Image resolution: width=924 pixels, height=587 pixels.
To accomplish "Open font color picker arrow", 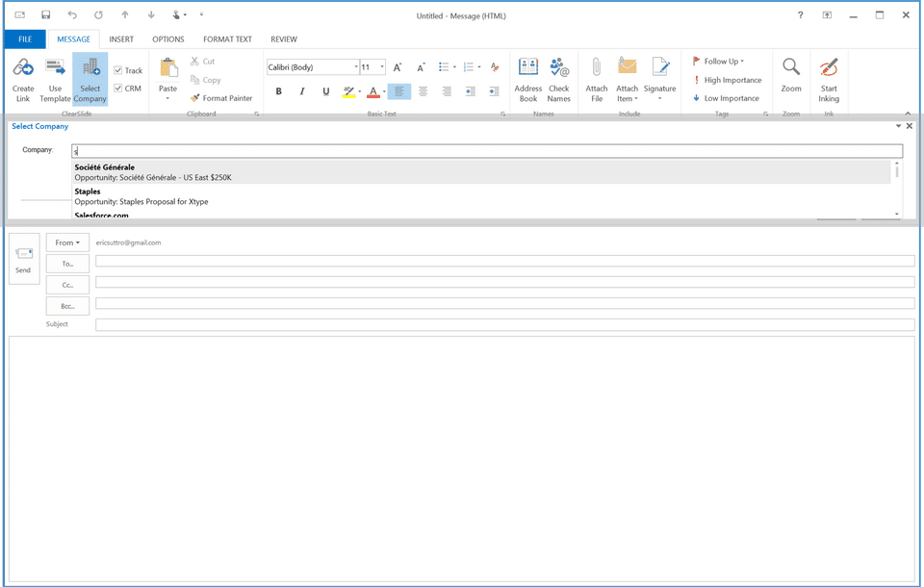I will pos(384,91).
